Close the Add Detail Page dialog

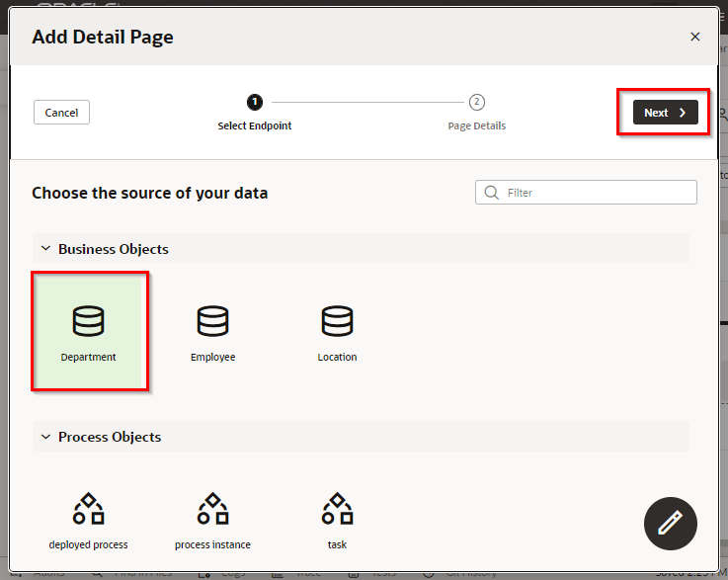pos(694,37)
